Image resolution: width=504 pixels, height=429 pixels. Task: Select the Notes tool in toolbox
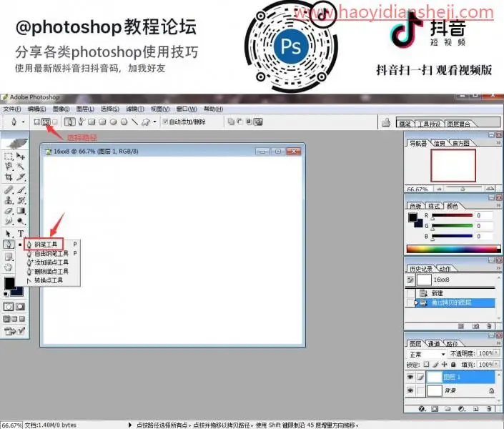9,257
